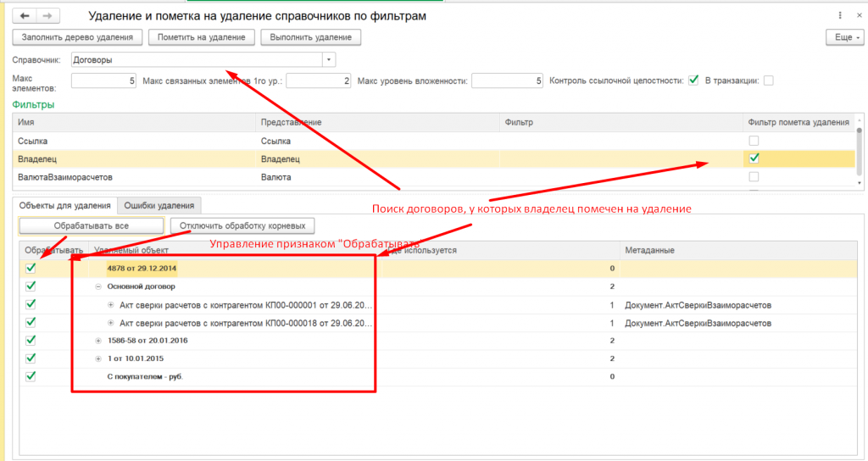
Task: Expand the 1 от 10.01.2015 node
Action: [98, 358]
